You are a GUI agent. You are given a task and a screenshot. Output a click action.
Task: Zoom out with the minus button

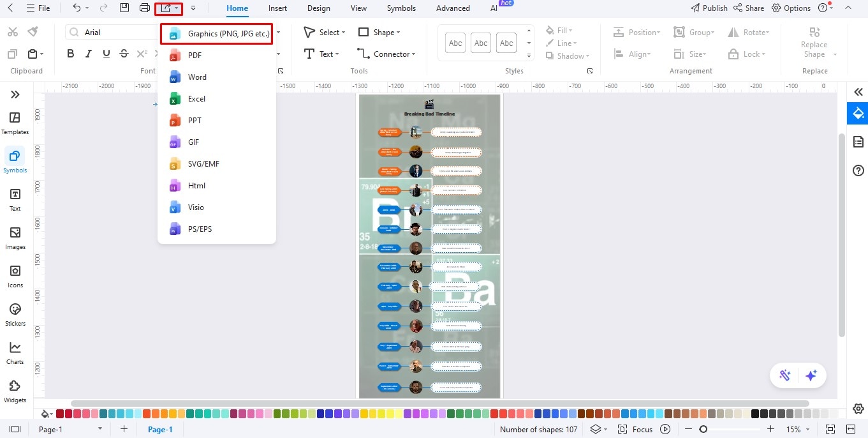689,430
